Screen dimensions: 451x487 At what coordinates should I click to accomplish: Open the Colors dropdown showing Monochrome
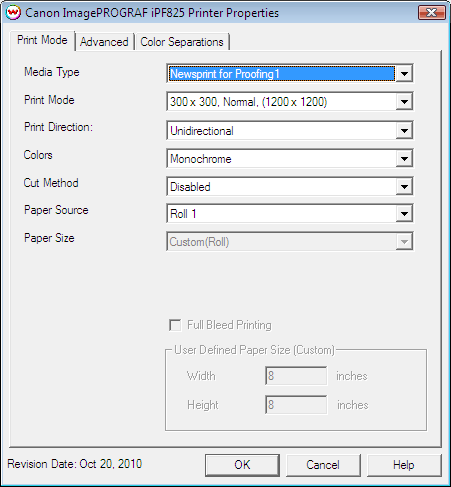(290, 158)
